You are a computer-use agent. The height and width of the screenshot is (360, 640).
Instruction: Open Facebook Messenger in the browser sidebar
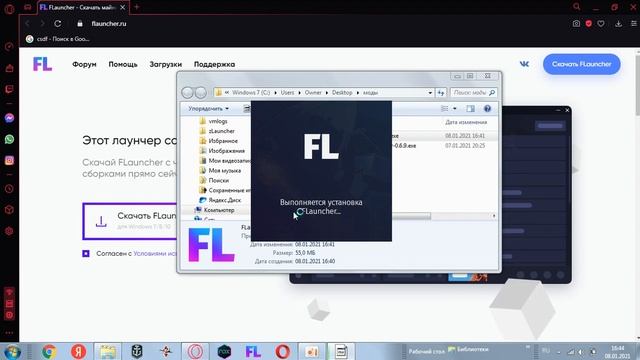click(9, 118)
